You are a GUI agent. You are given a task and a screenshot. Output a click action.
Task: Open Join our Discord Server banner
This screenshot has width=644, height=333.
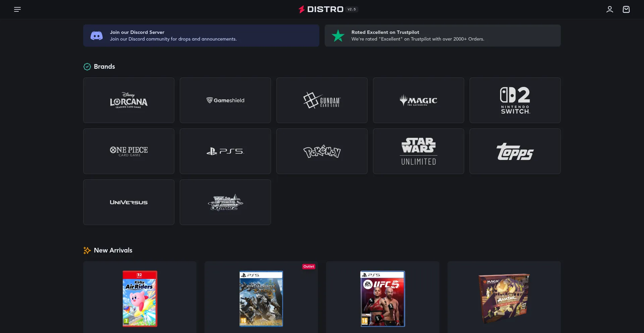(201, 36)
